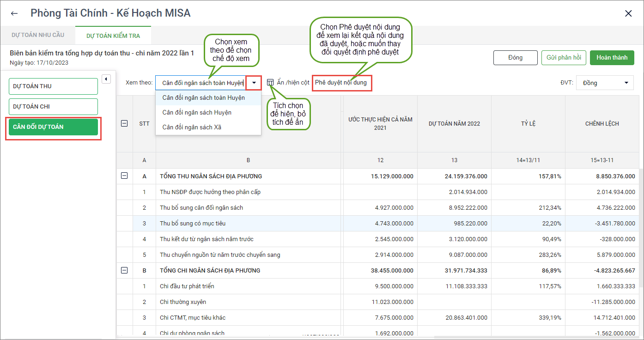Close the Phòng Tài Chính window
The image size is (644, 340).
628,13
